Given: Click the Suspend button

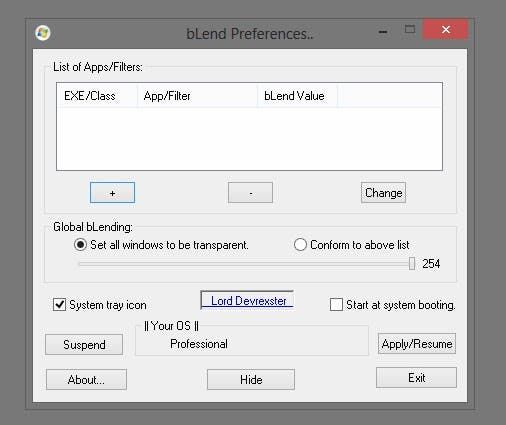Looking at the screenshot, I should (84, 344).
